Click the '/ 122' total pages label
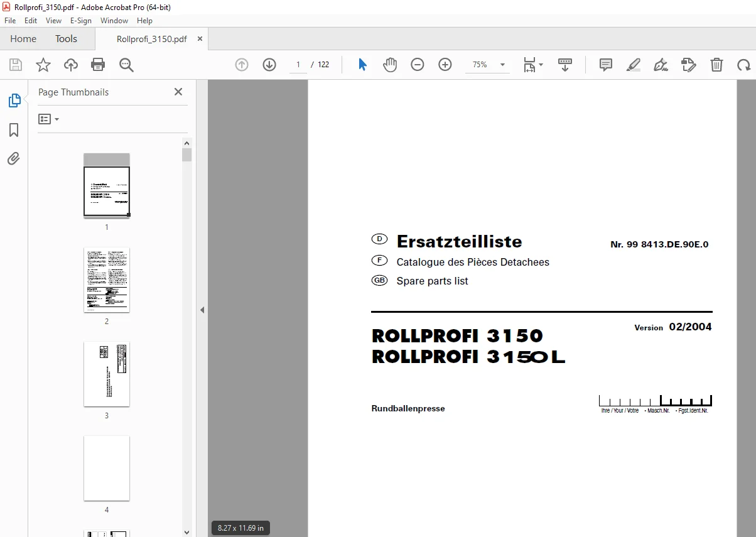Screen dimensions: 756x537 [320, 65]
